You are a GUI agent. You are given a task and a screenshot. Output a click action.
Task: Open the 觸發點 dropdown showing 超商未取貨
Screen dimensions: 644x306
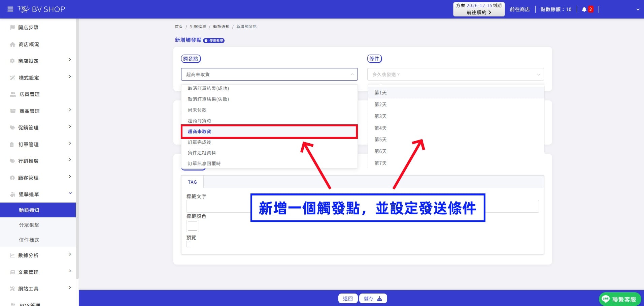pos(269,74)
